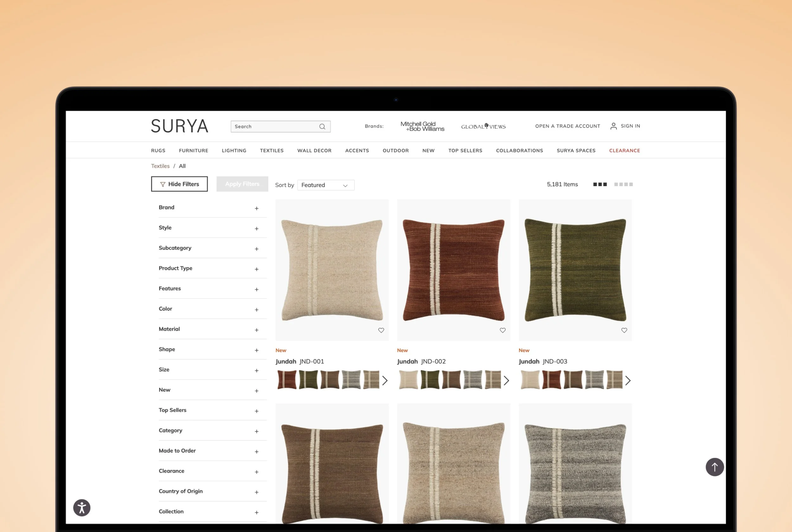Toggle the Hide Filters button
Screen dimensions: 792x532
[179, 184]
